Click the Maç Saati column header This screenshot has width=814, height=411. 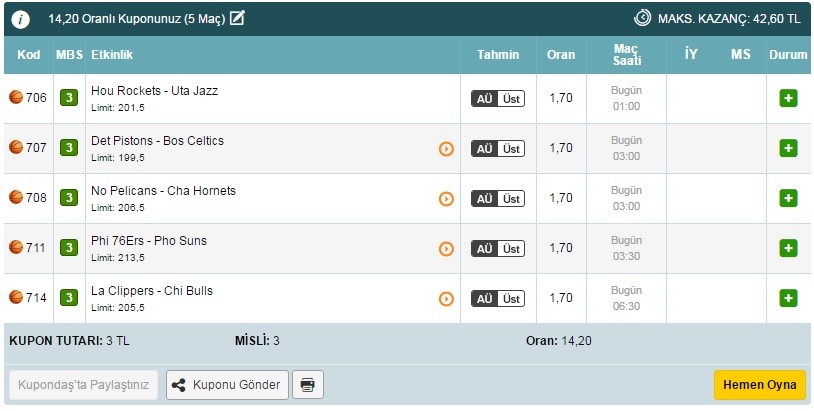pyautogui.click(x=627, y=54)
